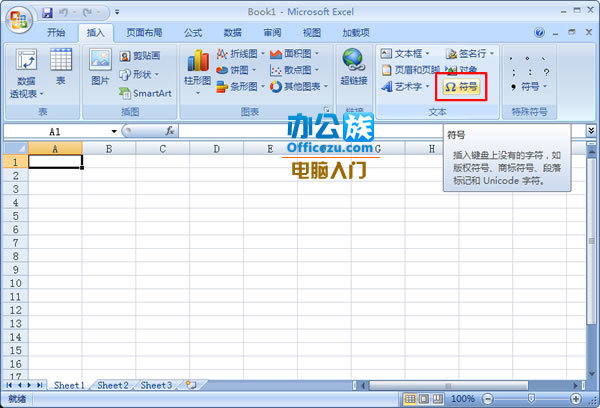Undo the last action
The height and width of the screenshot is (408, 600).
tap(64, 13)
